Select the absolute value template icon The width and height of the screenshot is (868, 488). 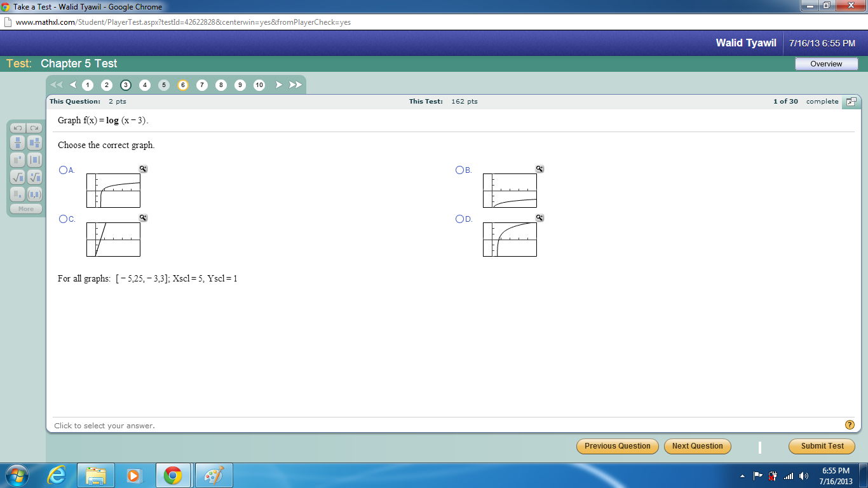point(35,159)
